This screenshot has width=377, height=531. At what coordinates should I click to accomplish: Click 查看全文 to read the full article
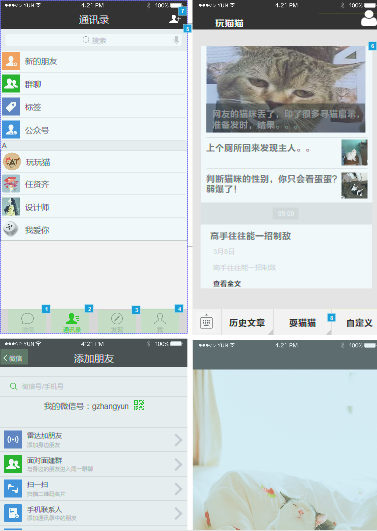click(x=227, y=283)
